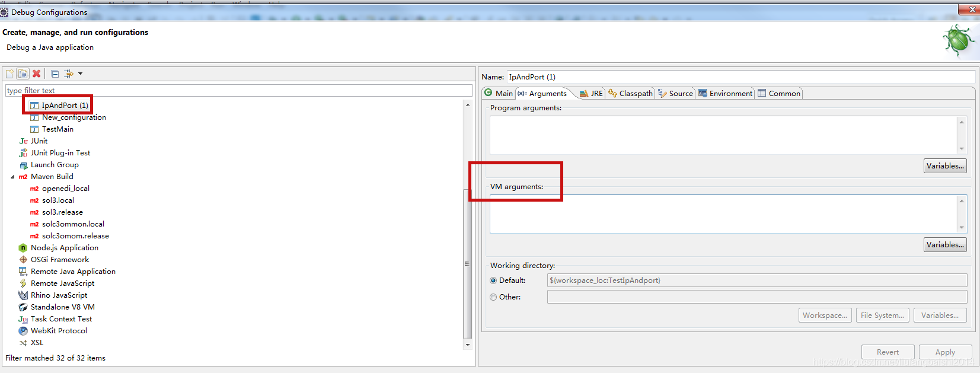The height and width of the screenshot is (373, 980).
Task: Click the Launch Group icon
Action: click(x=23, y=165)
